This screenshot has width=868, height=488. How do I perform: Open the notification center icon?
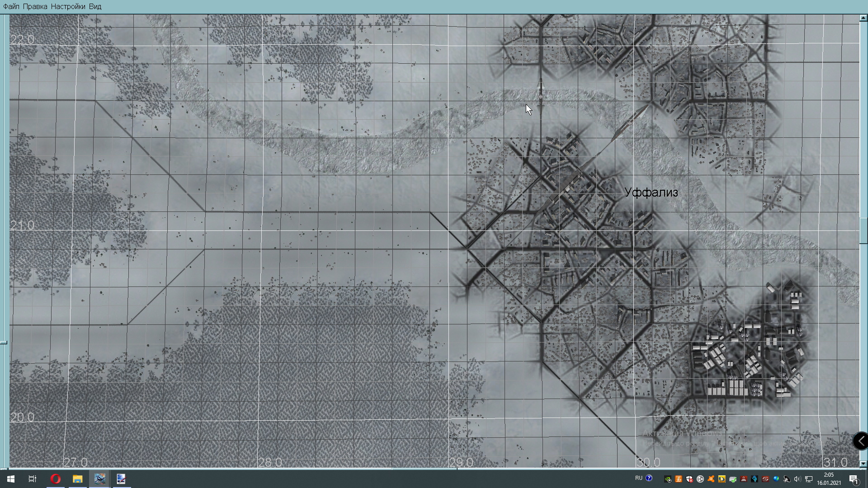(x=853, y=479)
